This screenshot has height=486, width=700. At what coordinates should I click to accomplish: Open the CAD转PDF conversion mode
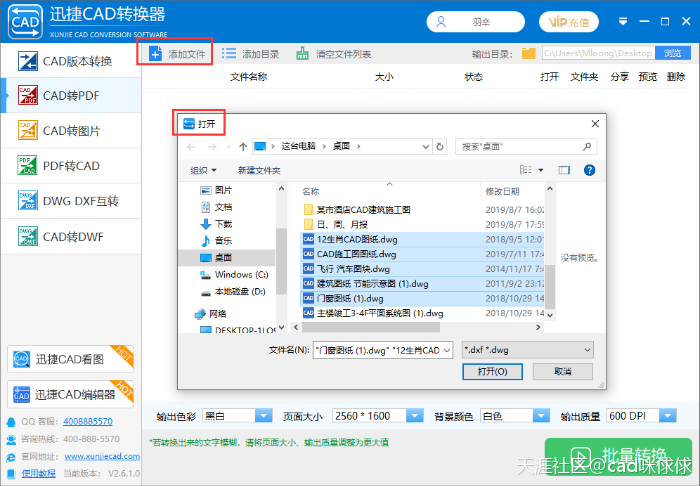71,96
